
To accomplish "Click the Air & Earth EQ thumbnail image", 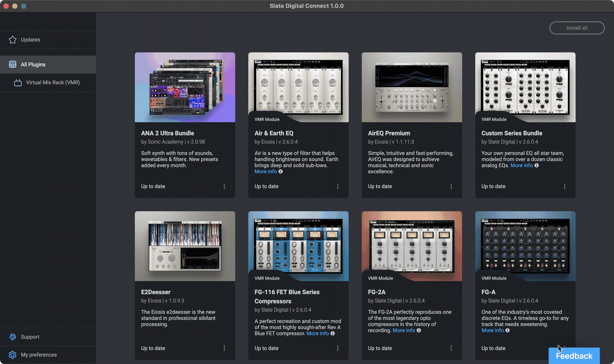I will (298, 87).
